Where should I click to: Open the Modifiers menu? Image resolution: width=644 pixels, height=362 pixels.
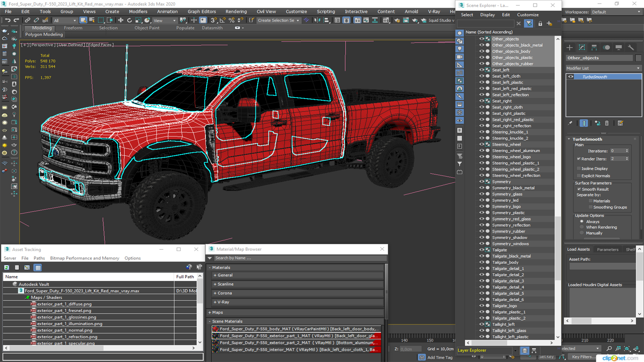click(138, 11)
